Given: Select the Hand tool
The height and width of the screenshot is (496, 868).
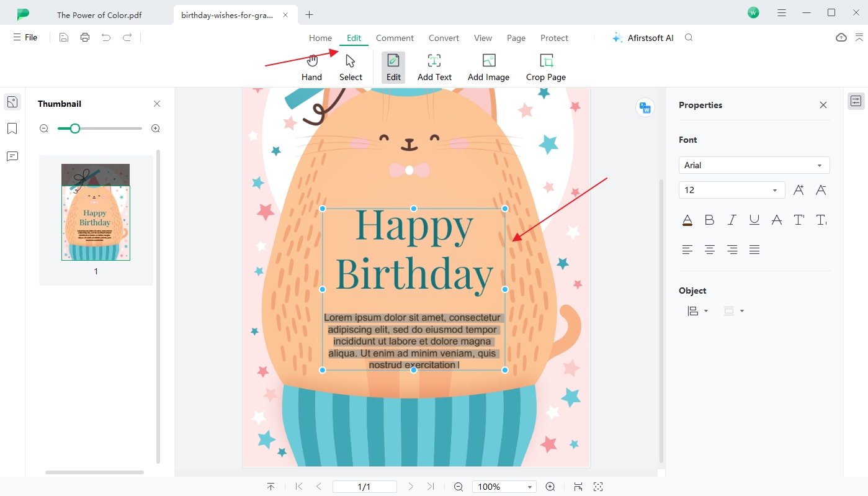Looking at the screenshot, I should [x=311, y=68].
